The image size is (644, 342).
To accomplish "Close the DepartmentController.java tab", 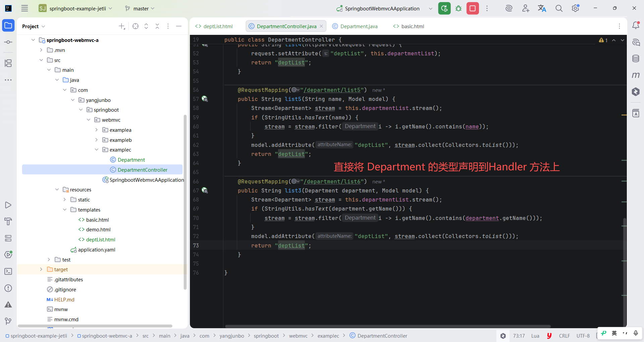I will coord(321,26).
